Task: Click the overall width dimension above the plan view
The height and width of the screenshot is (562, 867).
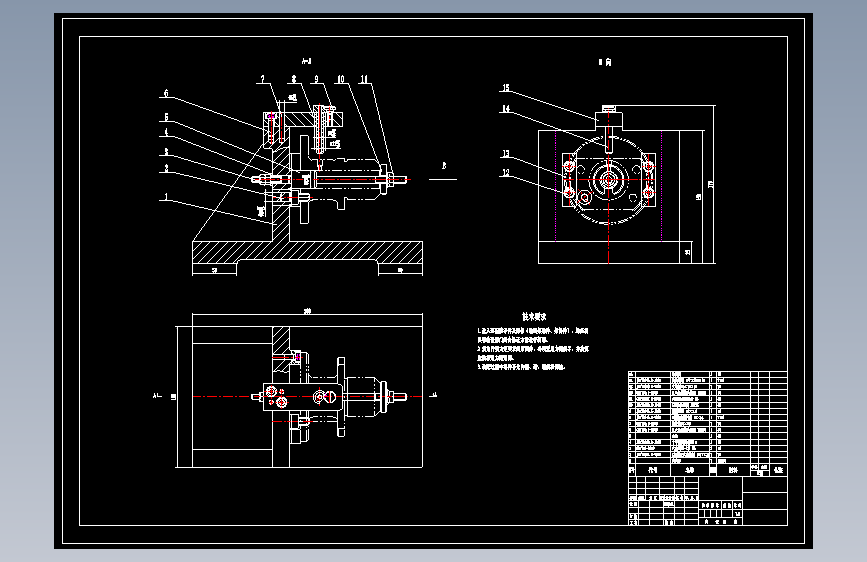Action: (x=307, y=311)
